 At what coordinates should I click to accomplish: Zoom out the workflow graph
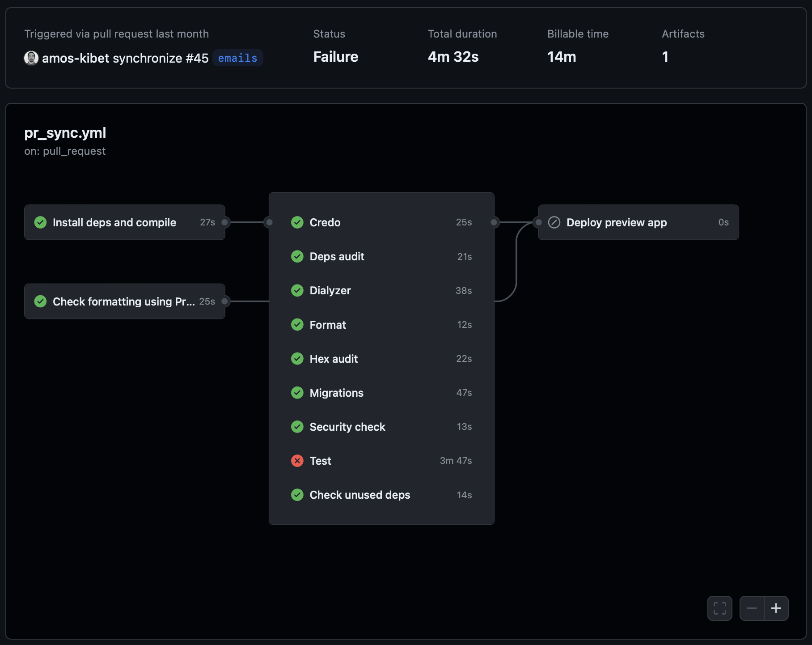(x=752, y=608)
